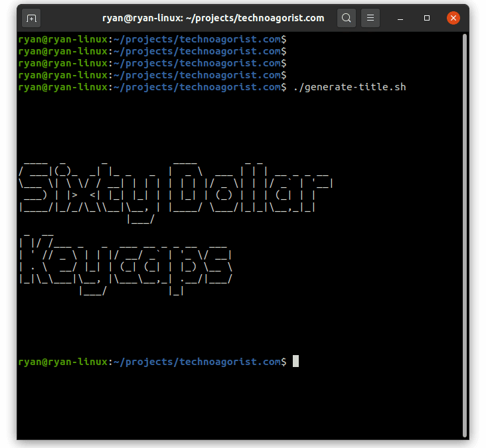
Task: Click green ryan@ryan-linux in the bottom prompt
Action: (62, 362)
